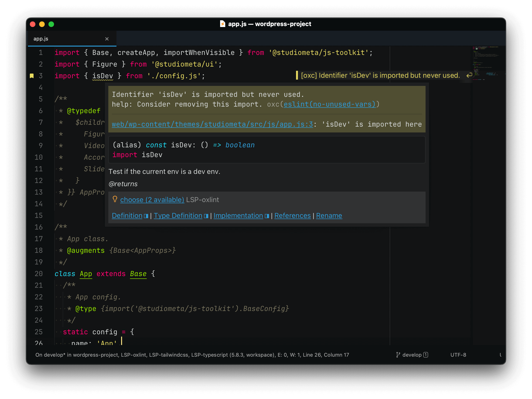Select the app.js tab
The width and height of the screenshot is (532, 399).
point(72,39)
